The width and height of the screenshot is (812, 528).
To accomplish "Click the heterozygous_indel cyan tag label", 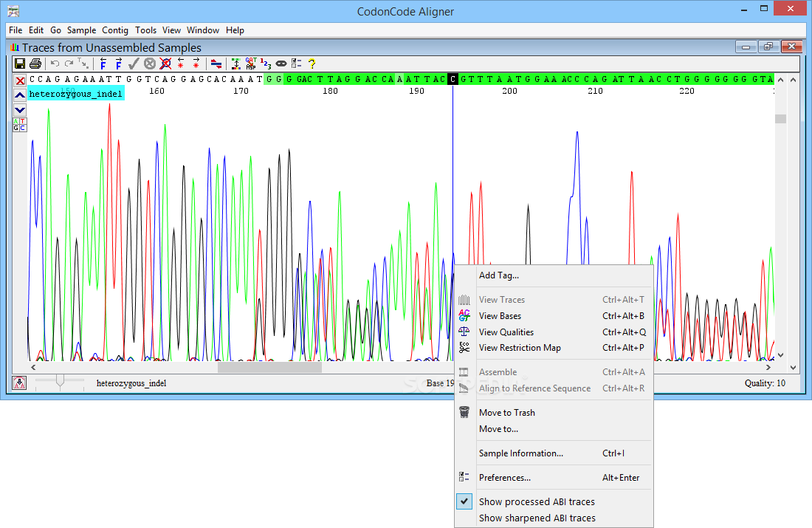I will click(75, 94).
